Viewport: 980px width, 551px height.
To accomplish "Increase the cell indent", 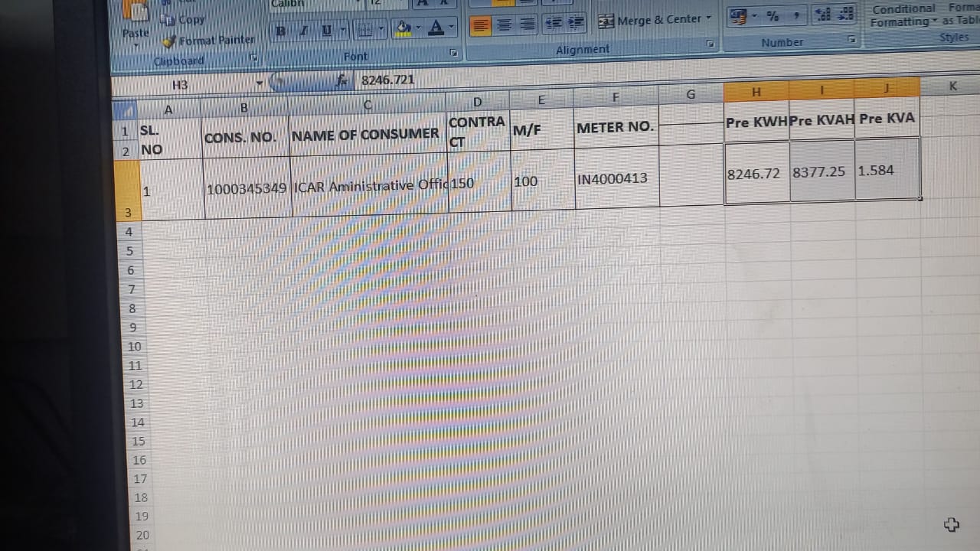I will (x=577, y=22).
